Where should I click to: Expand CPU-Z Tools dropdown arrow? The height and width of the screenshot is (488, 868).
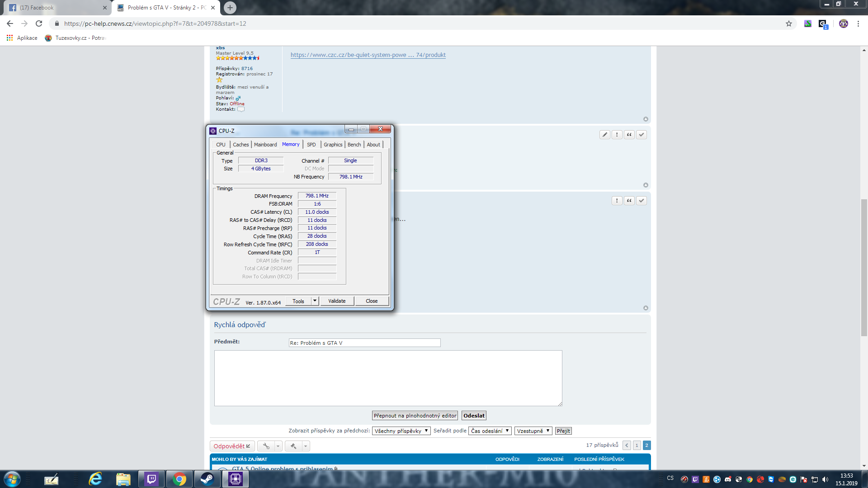(x=315, y=301)
